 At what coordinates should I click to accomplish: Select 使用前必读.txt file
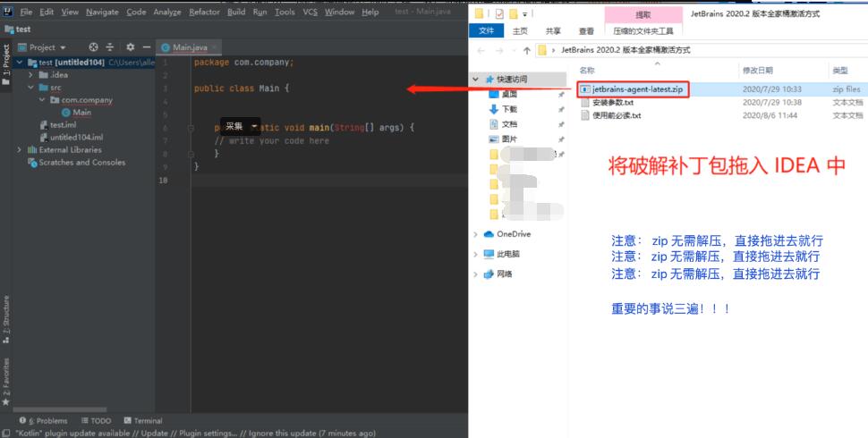point(611,115)
